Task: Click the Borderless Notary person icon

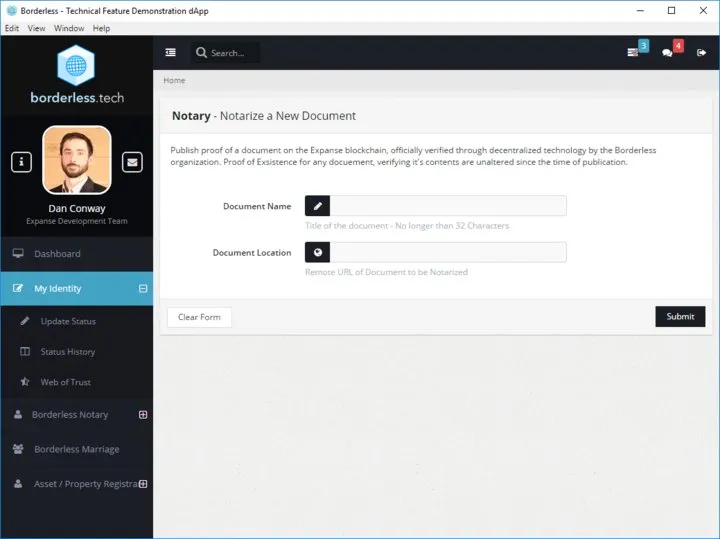Action: click(x=18, y=415)
